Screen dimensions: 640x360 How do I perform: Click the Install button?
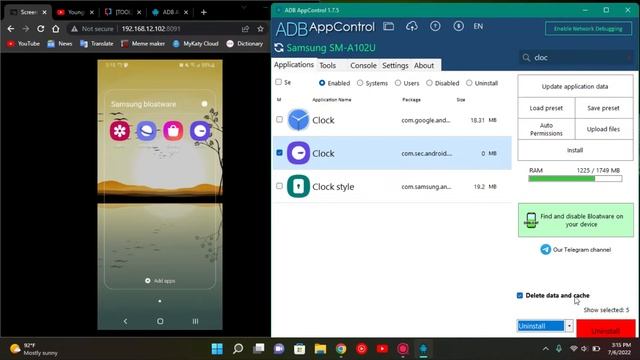pos(575,150)
